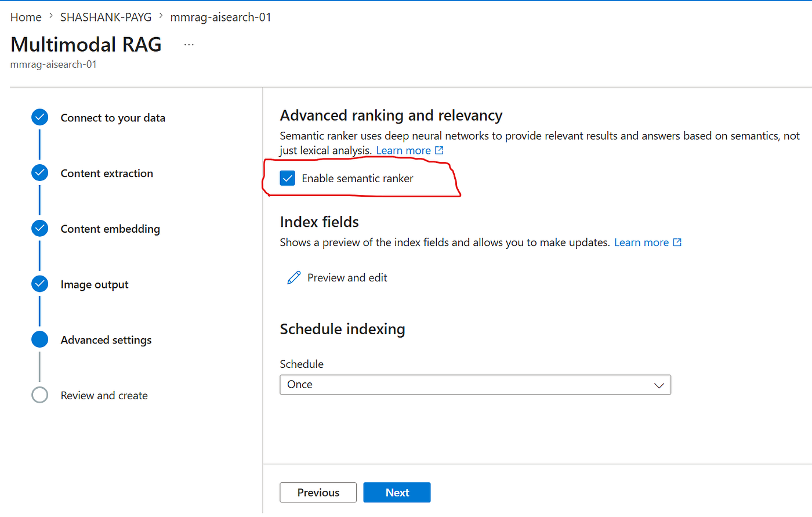Uncheck the Enable semantic ranker checkbox
812x517 pixels.
point(288,178)
